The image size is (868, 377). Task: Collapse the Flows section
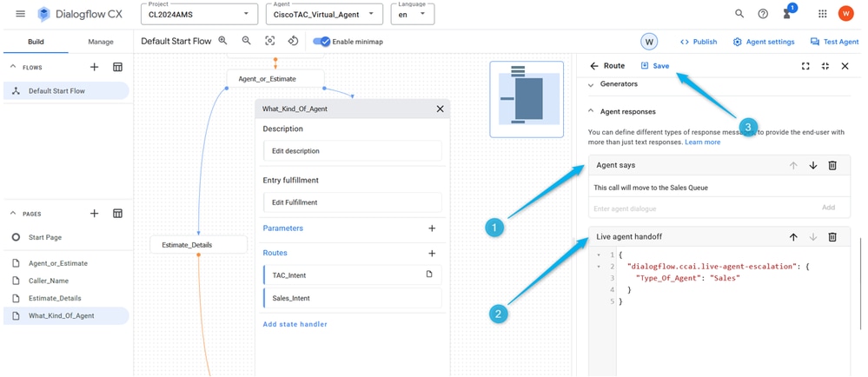click(x=13, y=67)
